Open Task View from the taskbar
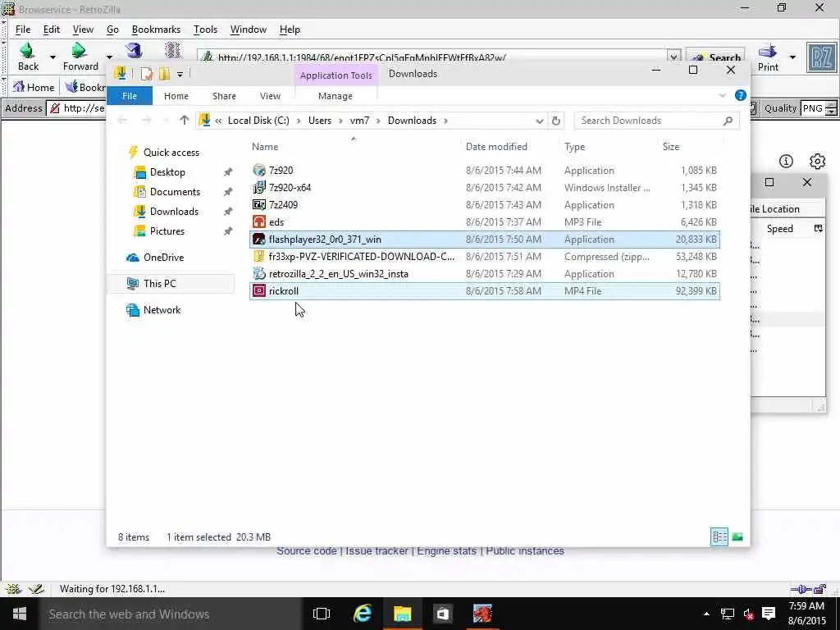The height and width of the screenshot is (630, 840). tap(322, 614)
